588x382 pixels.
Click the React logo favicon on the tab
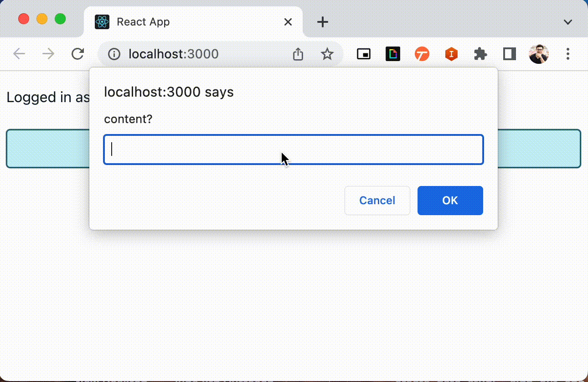click(x=102, y=21)
